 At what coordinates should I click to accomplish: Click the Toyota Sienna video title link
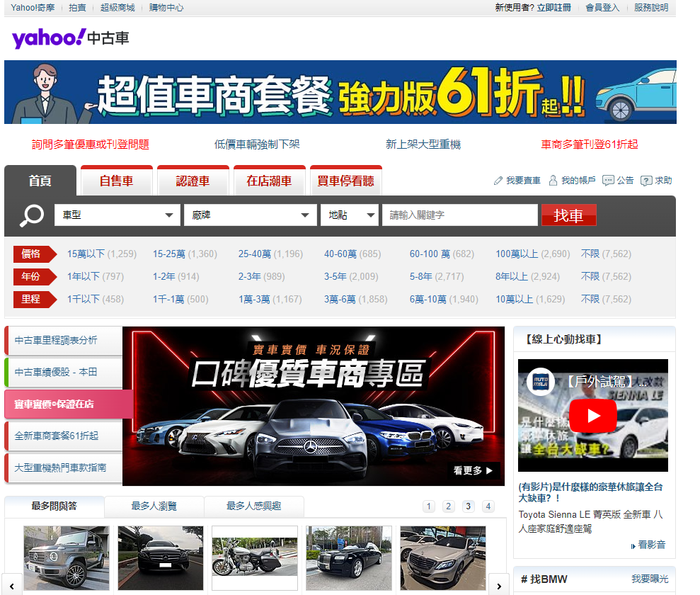click(590, 493)
